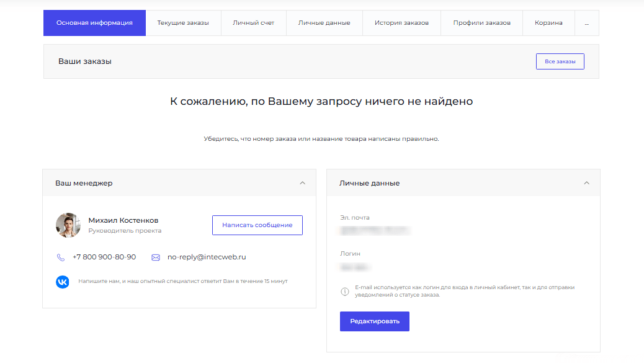Collapse the Ваш менеджер panel
The height and width of the screenshot is (363, 644).
click(x=303, y=183)
